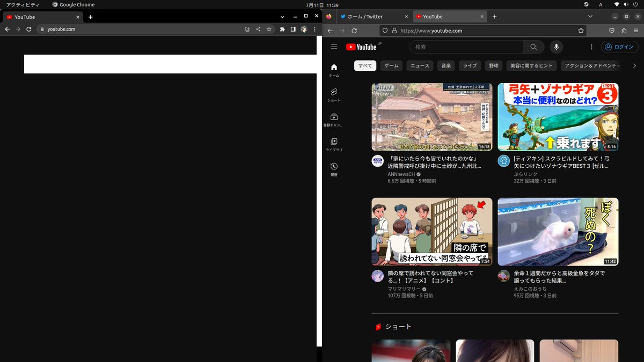Reload the page in Firefox
The height and width of the screenshot is (362, 644).
[354, 31]
